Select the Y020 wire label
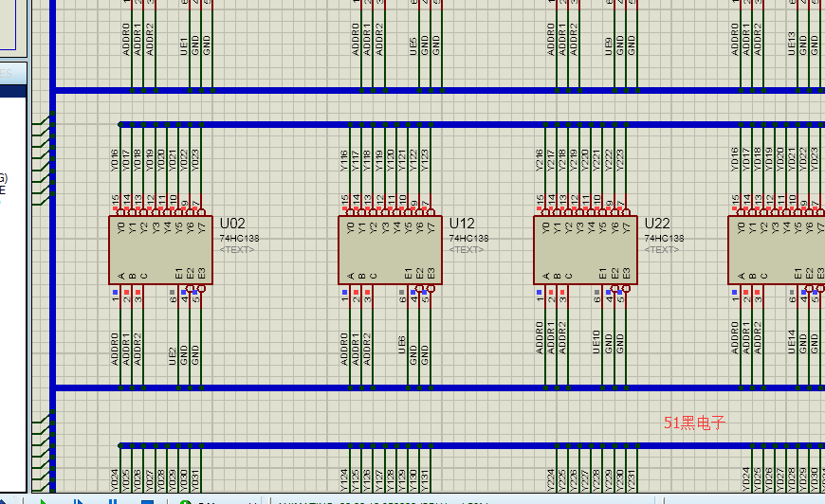This screenshot has height=504, width=825. coord(161,160)
